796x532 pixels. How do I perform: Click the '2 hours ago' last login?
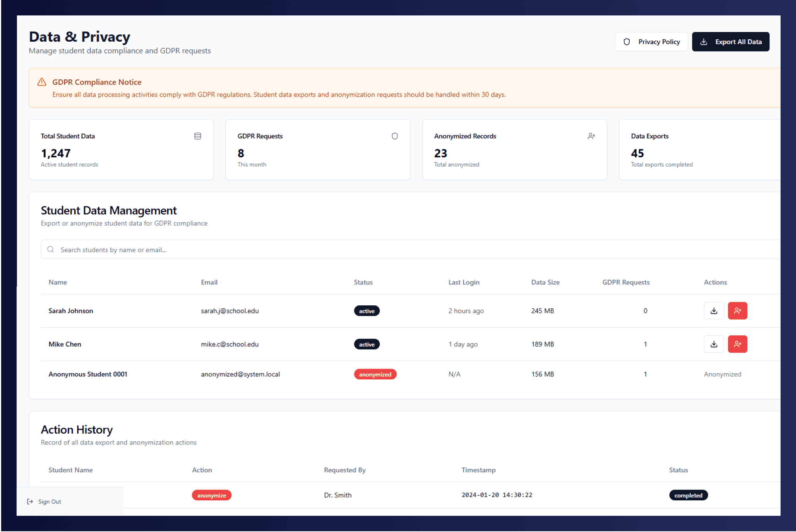click(466, 311)
